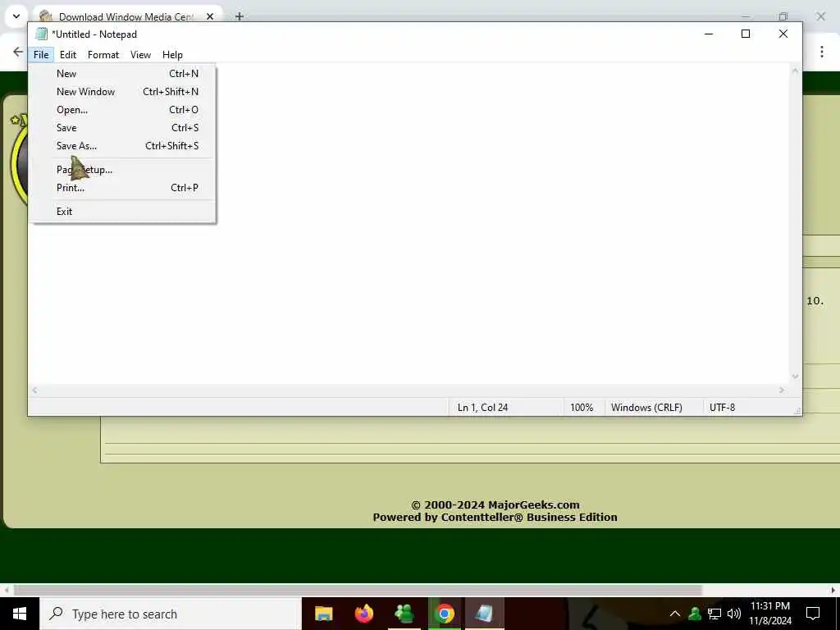Image resolution: width=840 pixels, height=630 pixels.
Task: Click the browser page horizontal scrollbar thumb
Action: 358,590
